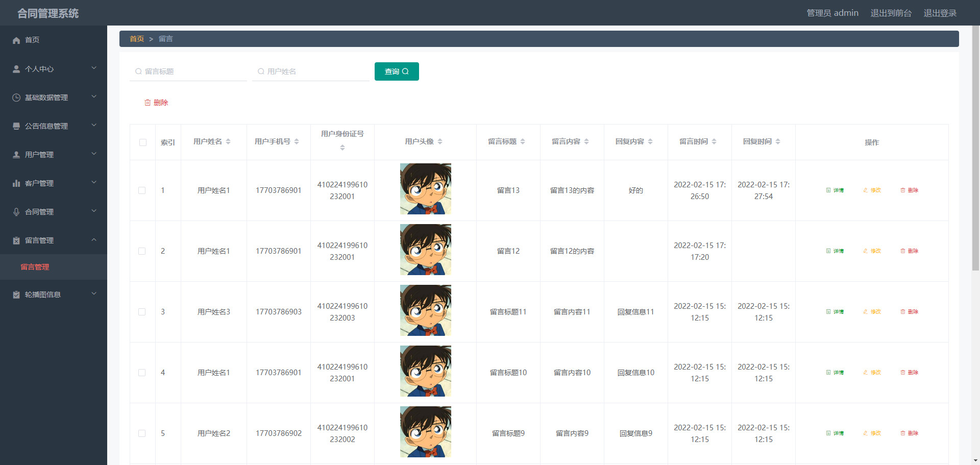Sort by 用户身份证号 column arrows
980x465 pixels.
click(x=342, y=148)
